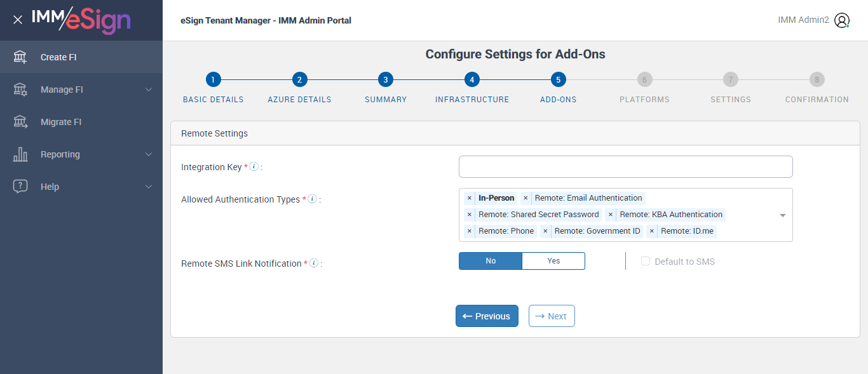Screen dimensions: 868x374
Task: Expand the Manage FI submenu
Action: [149, 90]
